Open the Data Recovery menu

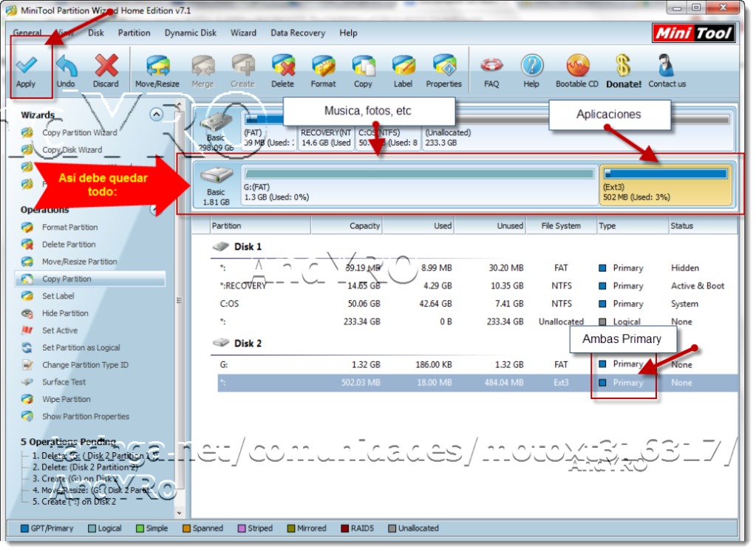(298, 33)
